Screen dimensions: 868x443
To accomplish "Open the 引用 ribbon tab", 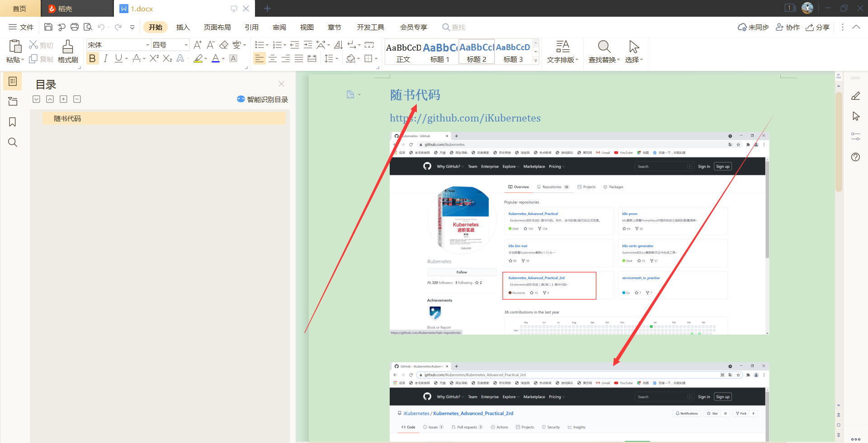I will [x=252, y=27].
